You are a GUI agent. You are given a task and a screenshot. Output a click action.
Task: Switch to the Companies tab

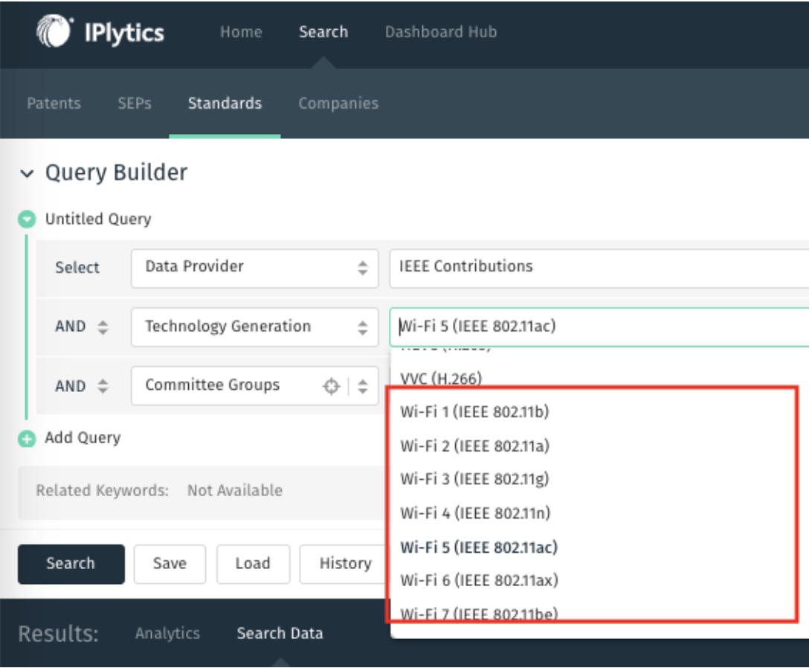(x=338, y=103)
